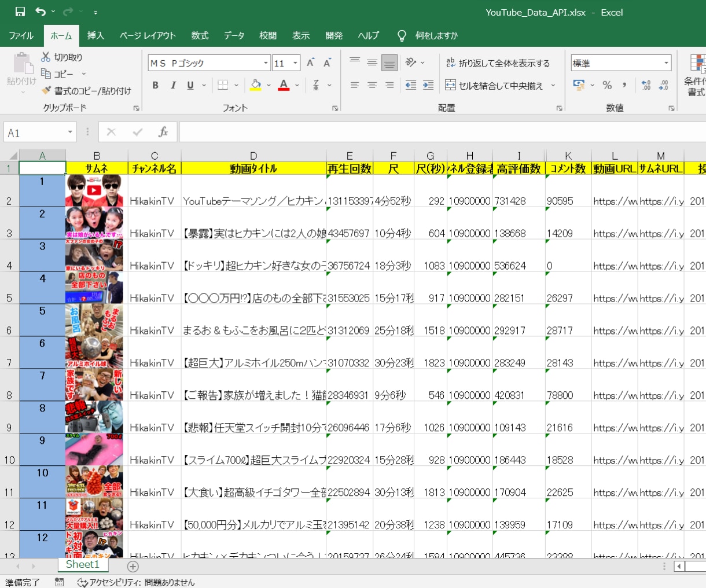Activate 書式のコピー/貼り付け format painter

tap(87, 91)
